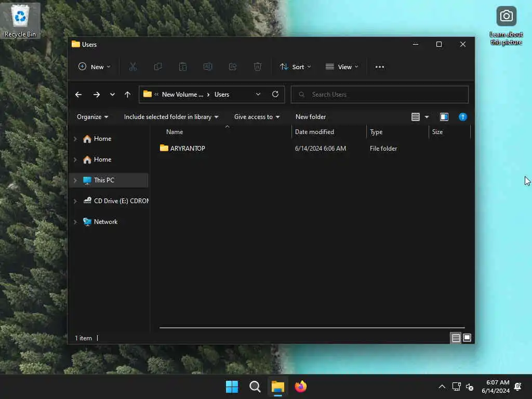Click New Volume in the breadcrumb
532x399 pixels.
click(182, 95)
